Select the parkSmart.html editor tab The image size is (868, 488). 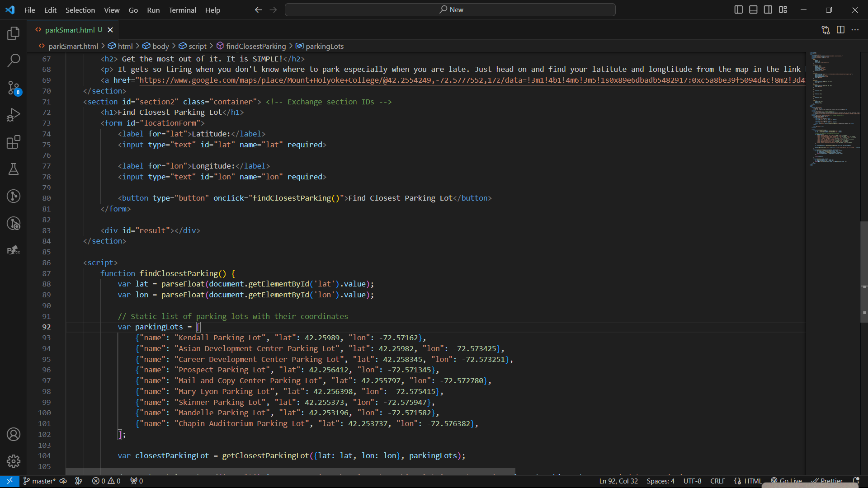click(x=70, y=30)
